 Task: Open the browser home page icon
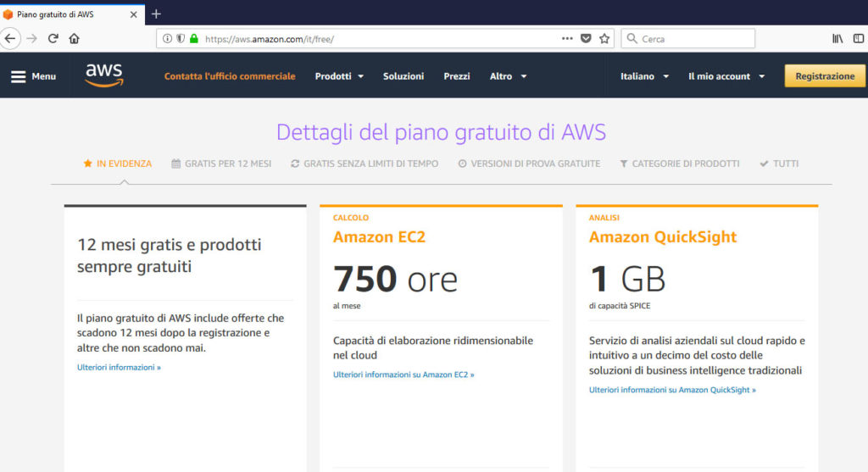point(75,39)
